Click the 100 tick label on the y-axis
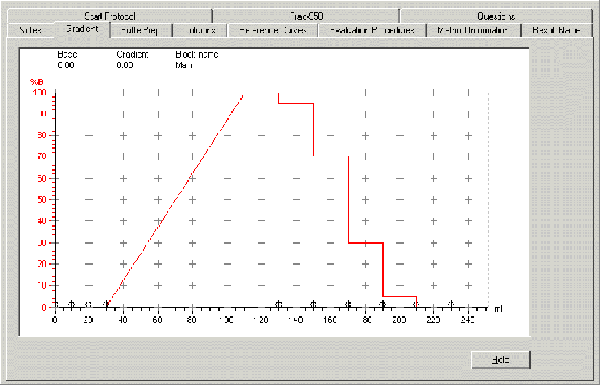Viewport: 600px width, 387px height. 39,92
